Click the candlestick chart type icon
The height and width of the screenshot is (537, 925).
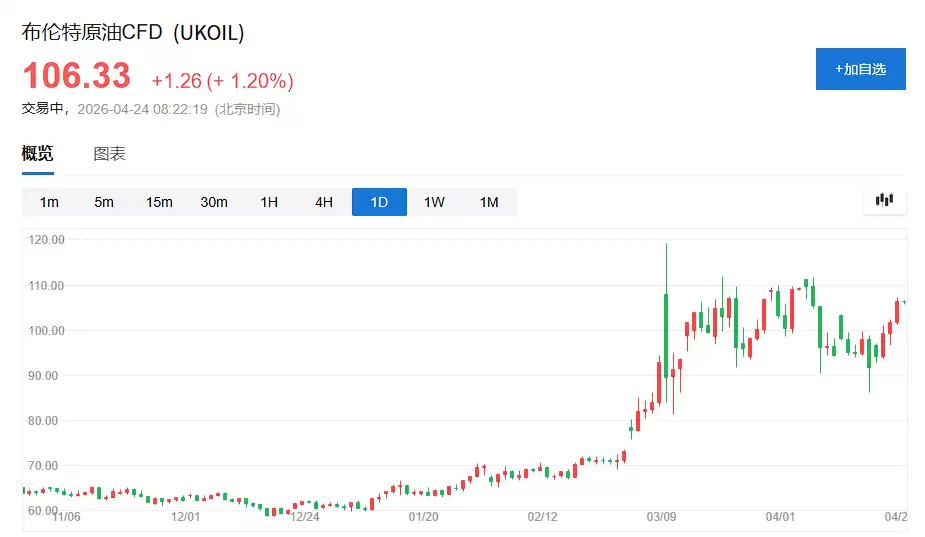(x=884, y=200)
